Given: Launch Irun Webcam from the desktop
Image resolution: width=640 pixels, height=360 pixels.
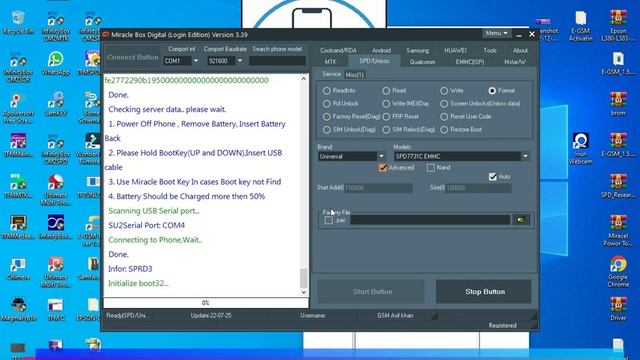Looking at the screenshot, I should pyautogui.click(x=580, y=149).
